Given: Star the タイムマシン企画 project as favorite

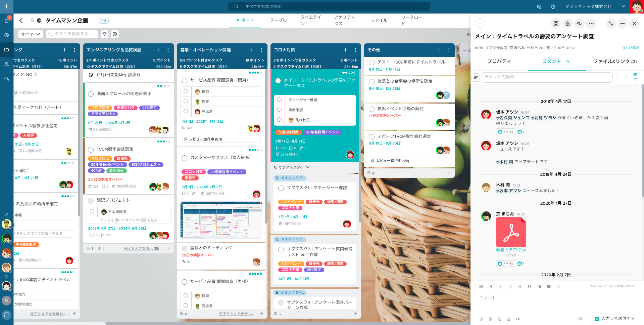Looking at the screenshot, I should [32, 21].
